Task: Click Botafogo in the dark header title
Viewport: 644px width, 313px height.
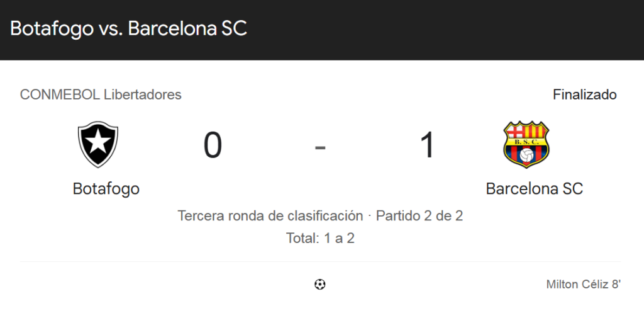Action: click(52, 29)
